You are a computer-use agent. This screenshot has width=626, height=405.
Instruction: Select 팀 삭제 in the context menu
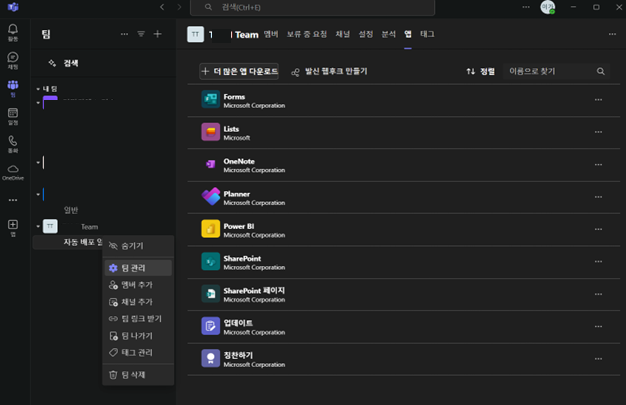point(138,375)
